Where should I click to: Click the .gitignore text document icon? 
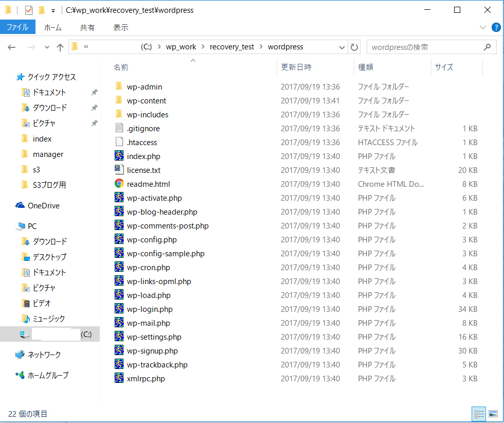[119, 128]
